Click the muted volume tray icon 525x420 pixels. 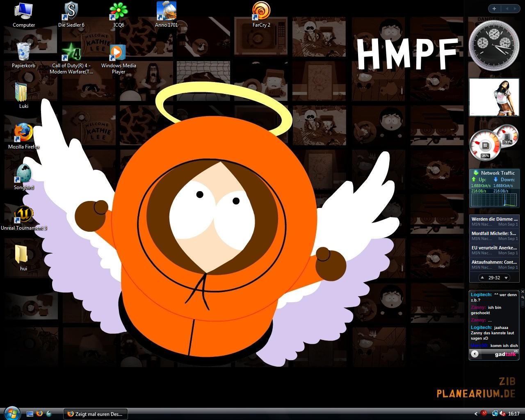tap(502, 413)
